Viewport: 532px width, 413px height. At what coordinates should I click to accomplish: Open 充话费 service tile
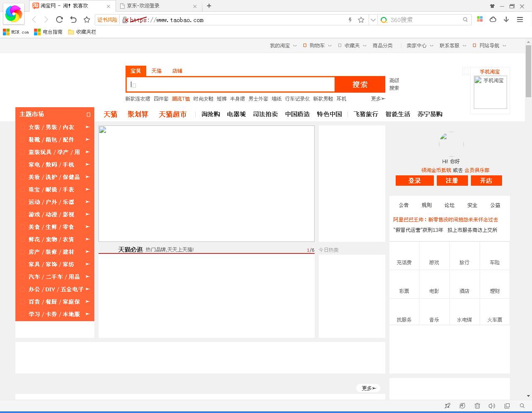tap(404, 256)
